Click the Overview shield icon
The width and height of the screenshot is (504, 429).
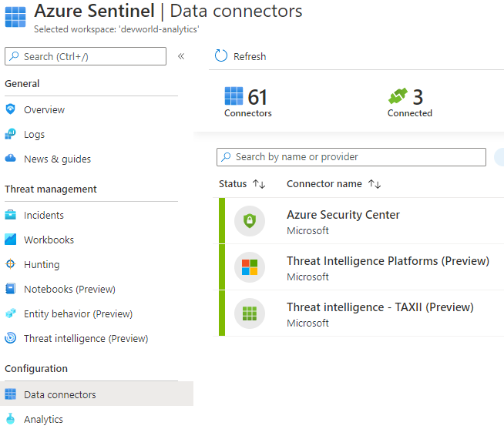click(x=10, y=109)
